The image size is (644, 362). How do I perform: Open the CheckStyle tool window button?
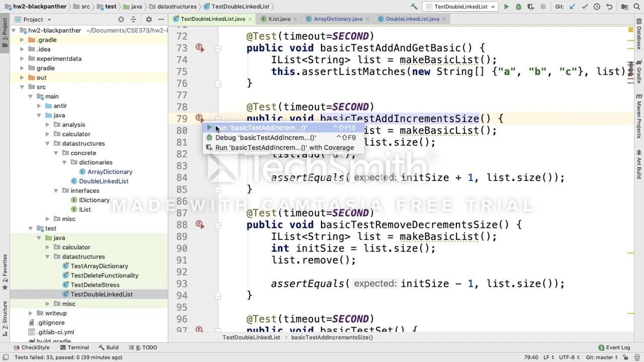(x=32, y=347)
